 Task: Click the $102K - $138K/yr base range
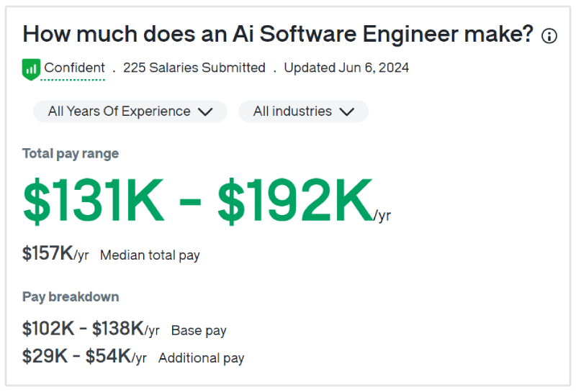(91, 329)
